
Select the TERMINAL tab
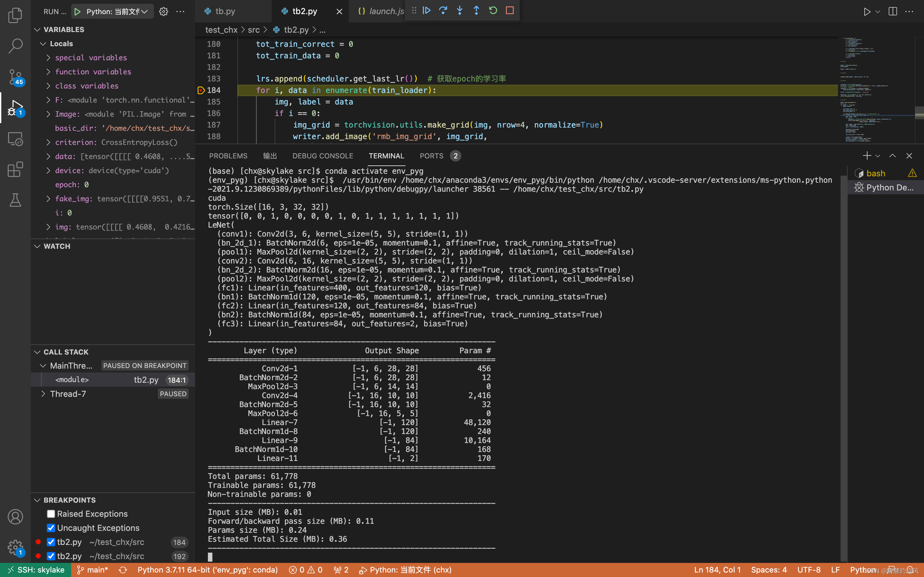(387, 155)
